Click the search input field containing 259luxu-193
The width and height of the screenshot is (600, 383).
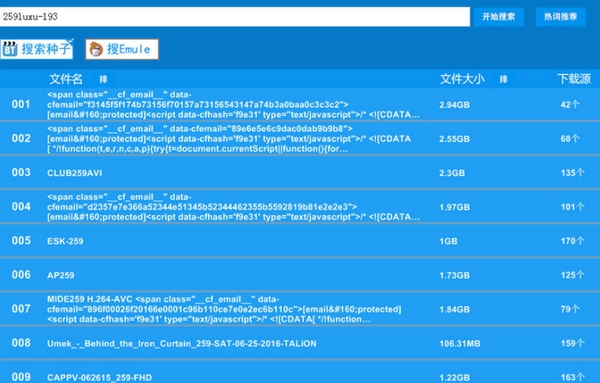coord(235,17)
